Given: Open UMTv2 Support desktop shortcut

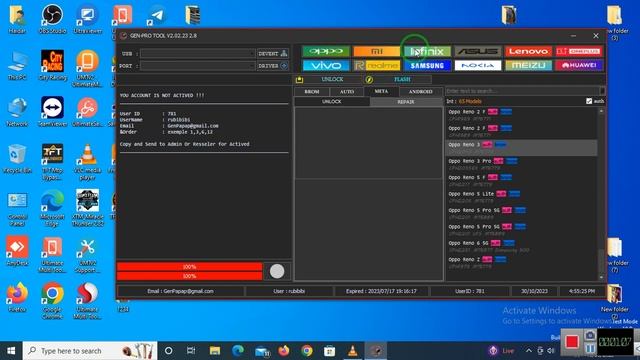Looking at the screenshot, I should (x=87, y=255).
